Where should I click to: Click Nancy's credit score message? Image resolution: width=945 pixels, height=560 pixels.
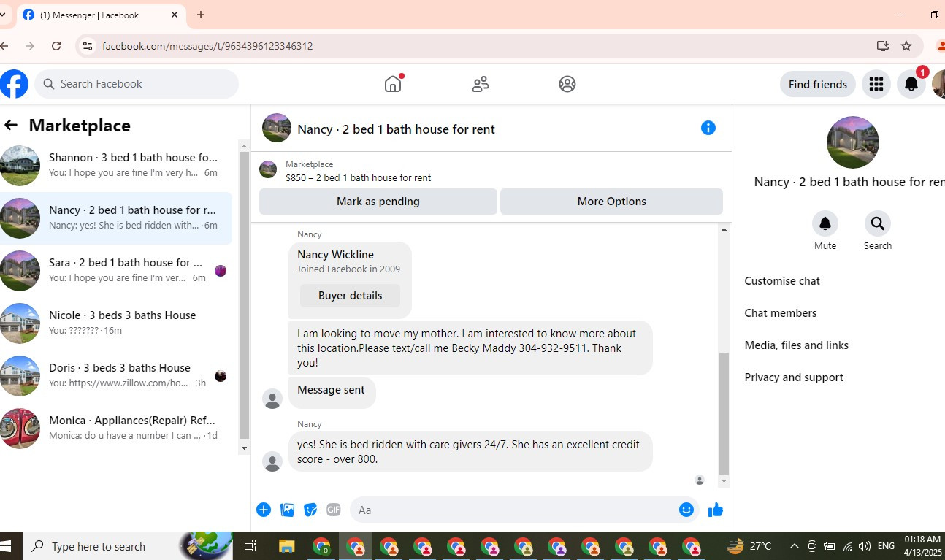click(x=470, y=451)
